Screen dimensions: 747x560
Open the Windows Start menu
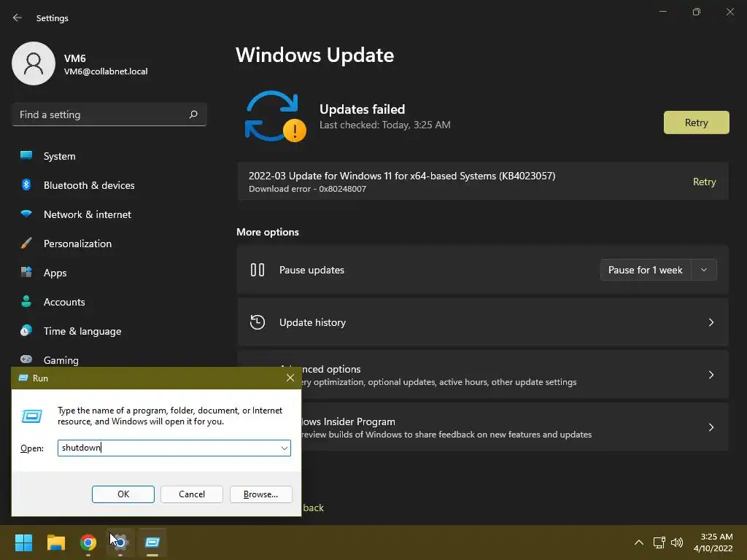point(23,542)
